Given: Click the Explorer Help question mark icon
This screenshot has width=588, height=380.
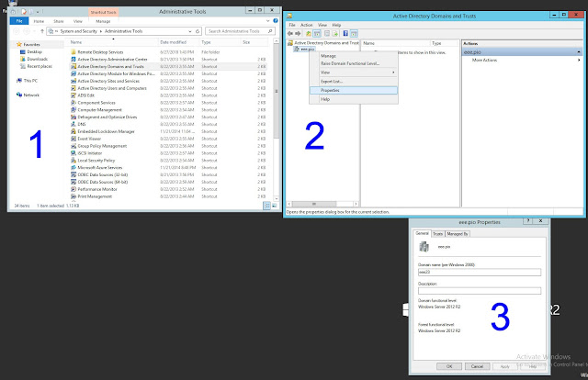Looking at the screenshot, I should click(x=276, y=21).
